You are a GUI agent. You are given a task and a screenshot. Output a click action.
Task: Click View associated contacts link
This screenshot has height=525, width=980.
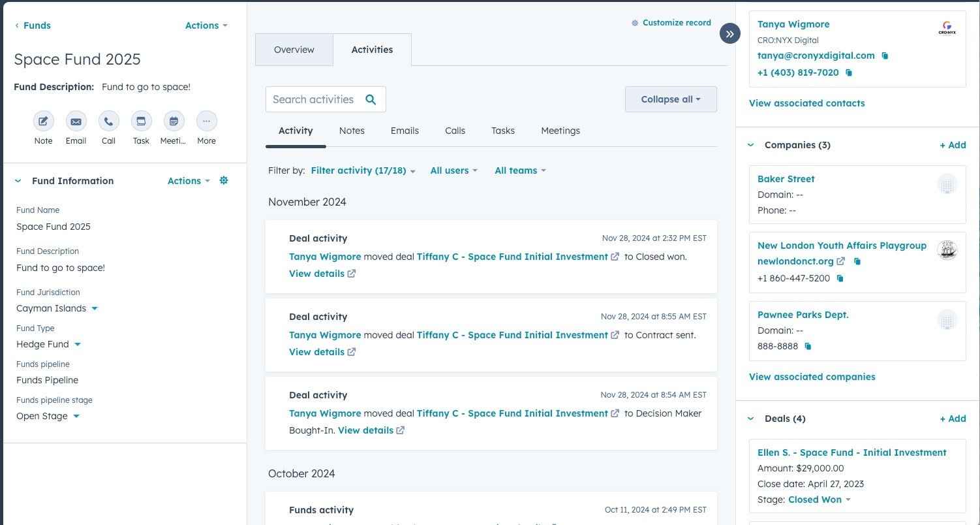coord(806,103)
